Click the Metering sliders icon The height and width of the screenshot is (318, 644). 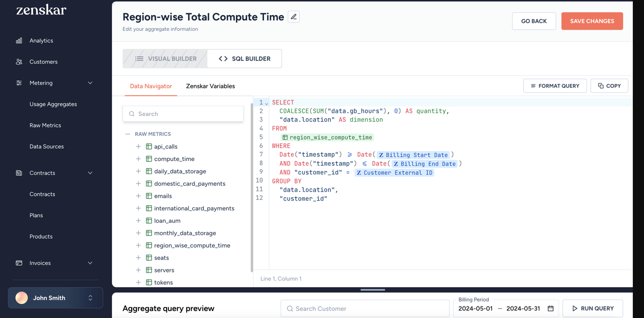[x=19, y=83]
